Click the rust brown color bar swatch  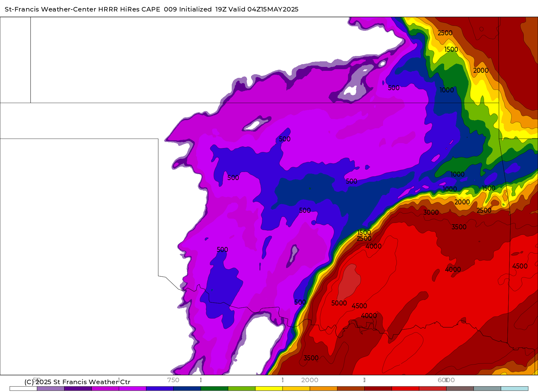(x=351, y=389)
